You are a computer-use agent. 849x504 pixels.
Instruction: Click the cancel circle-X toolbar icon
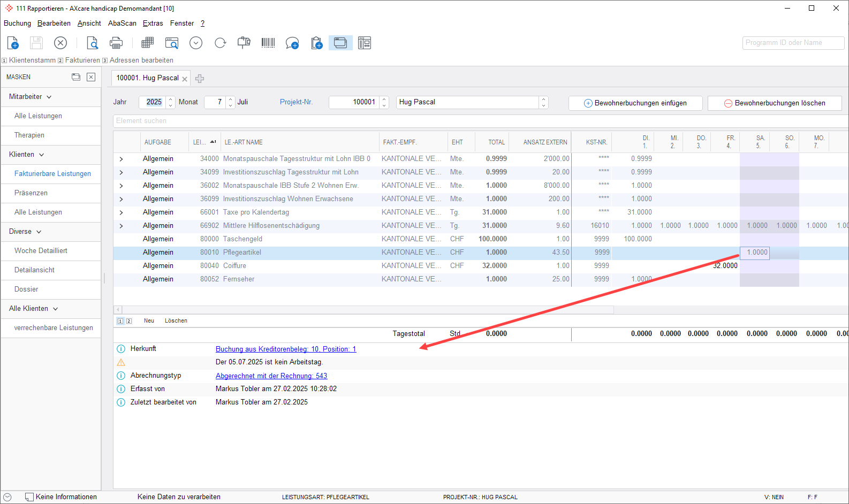coord(60,43)
